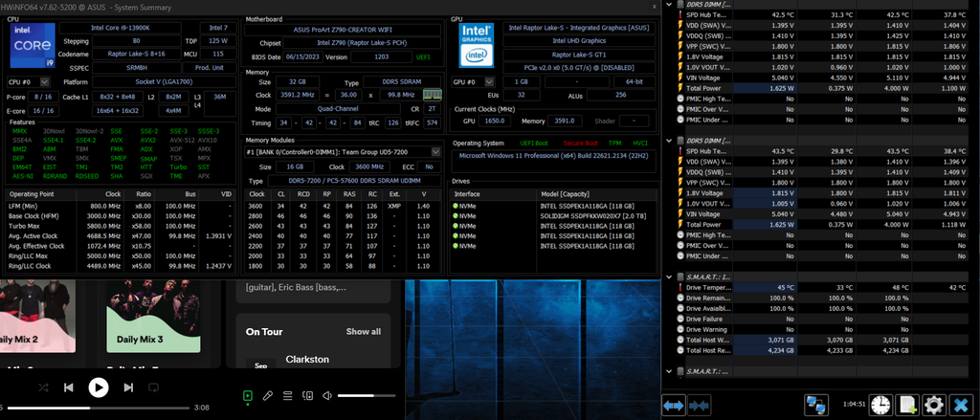The image size is (980, 420).
Task: Open lyrics with the Spotify microphone icon
Action: pos(268,396)
